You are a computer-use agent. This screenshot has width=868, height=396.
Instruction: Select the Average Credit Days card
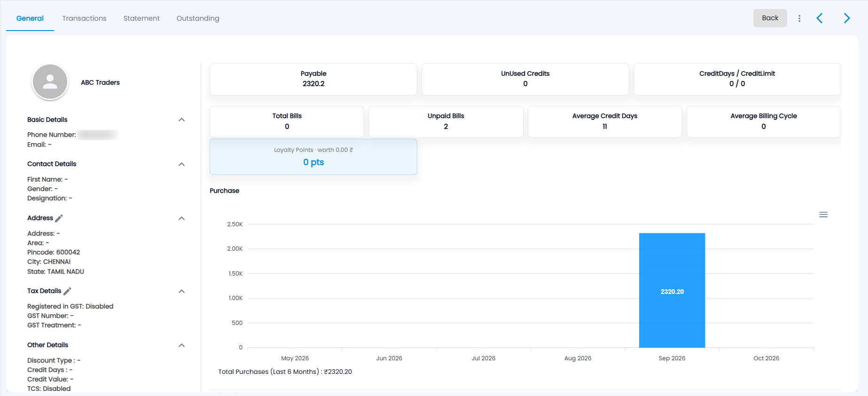(x=605, y=122)
